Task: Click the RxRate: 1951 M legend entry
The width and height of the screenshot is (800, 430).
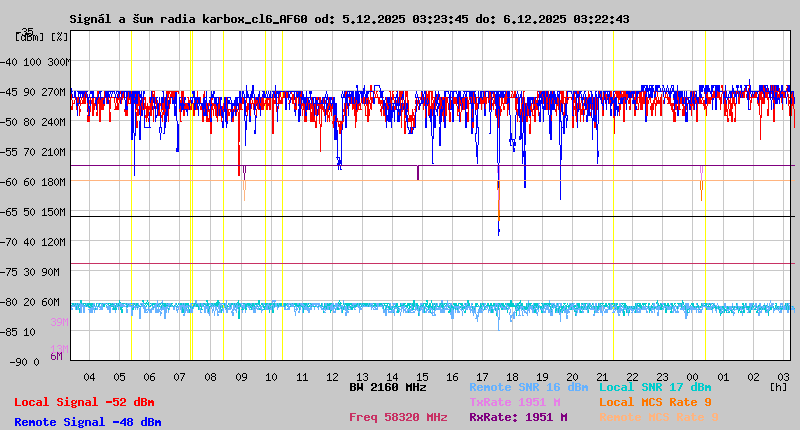Action: pyautogui.click(x=518, y=417)
